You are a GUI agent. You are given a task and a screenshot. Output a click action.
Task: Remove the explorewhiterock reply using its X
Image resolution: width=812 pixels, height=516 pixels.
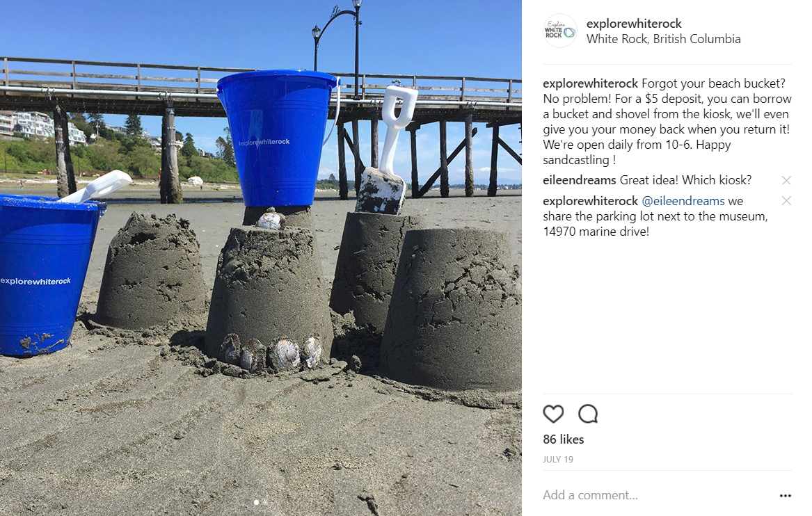(x=786, y=201)
